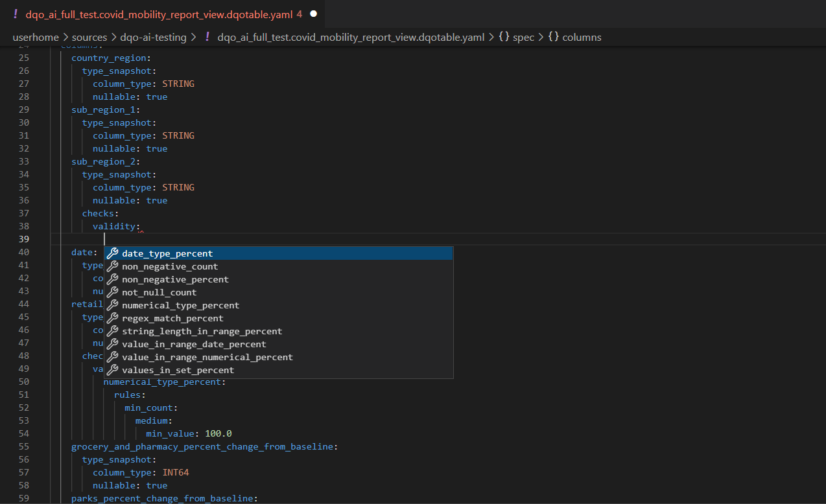
Task: Open columns breadcrumb segment
Action: (x=582, y=38)
